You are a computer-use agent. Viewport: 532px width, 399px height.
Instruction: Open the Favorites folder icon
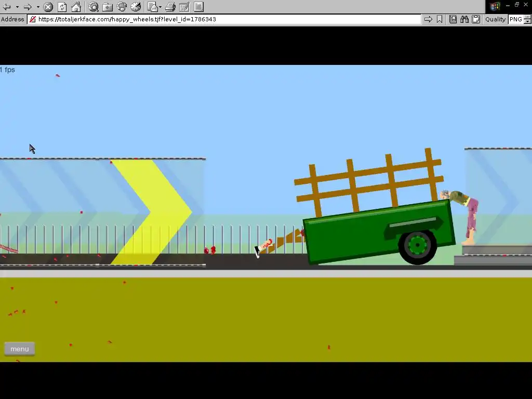click(x=108, y=7)
